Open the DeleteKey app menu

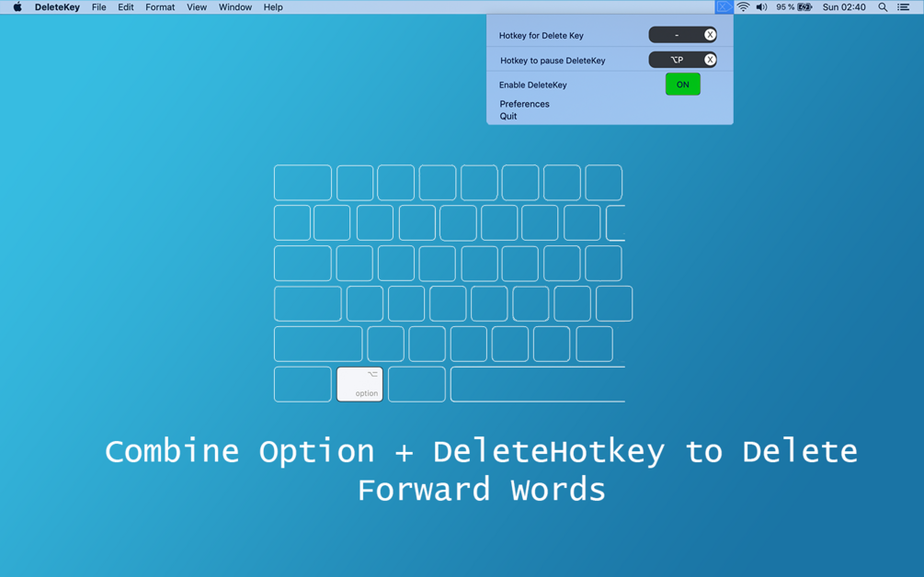[x=57, y=7]
